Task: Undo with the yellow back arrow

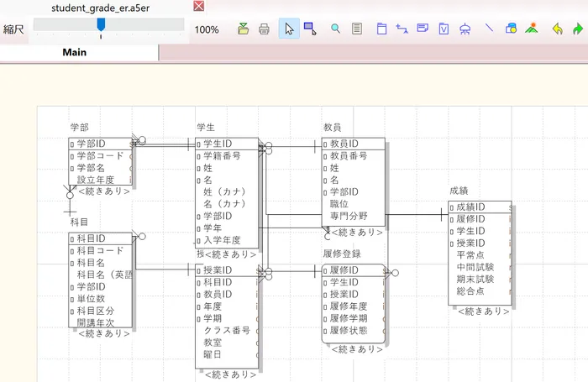Action: (557, 29)
